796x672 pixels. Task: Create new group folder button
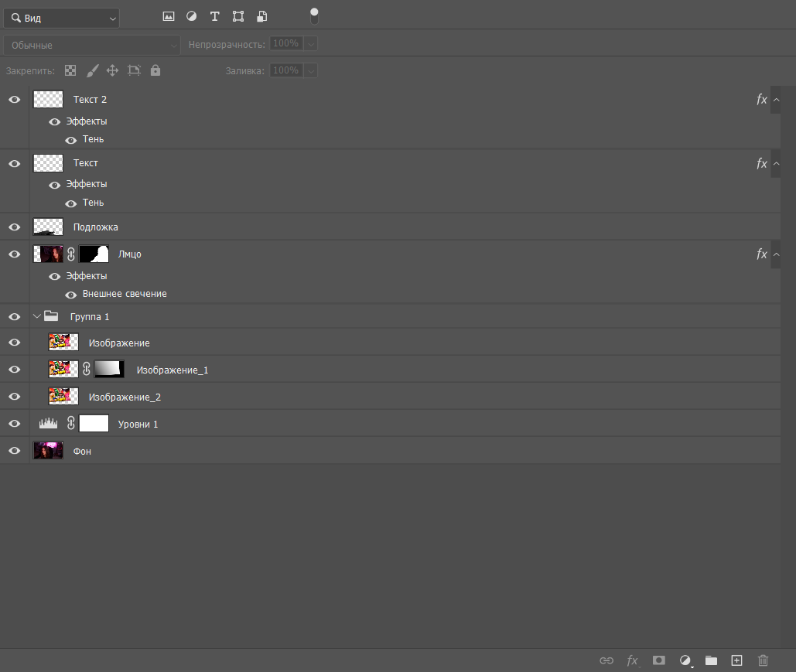click(711, 660)
